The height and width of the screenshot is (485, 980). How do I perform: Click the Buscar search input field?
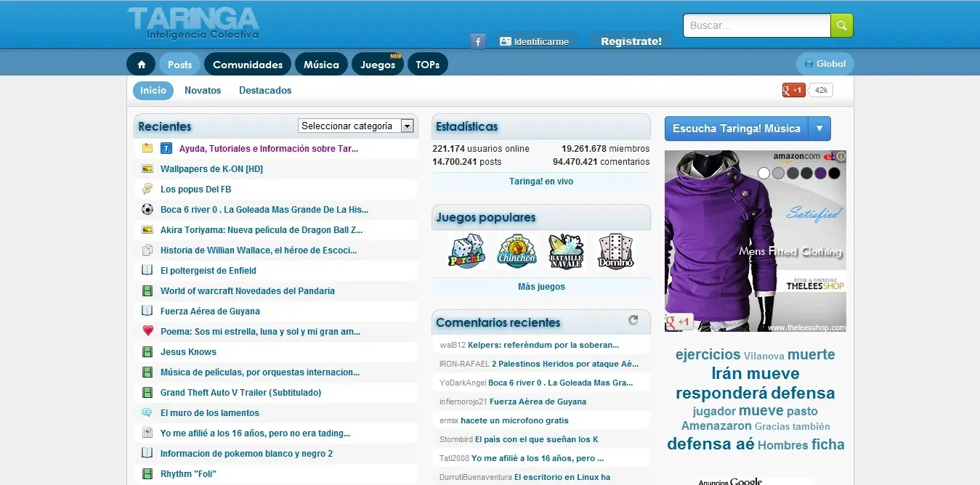tap(757, 25)
